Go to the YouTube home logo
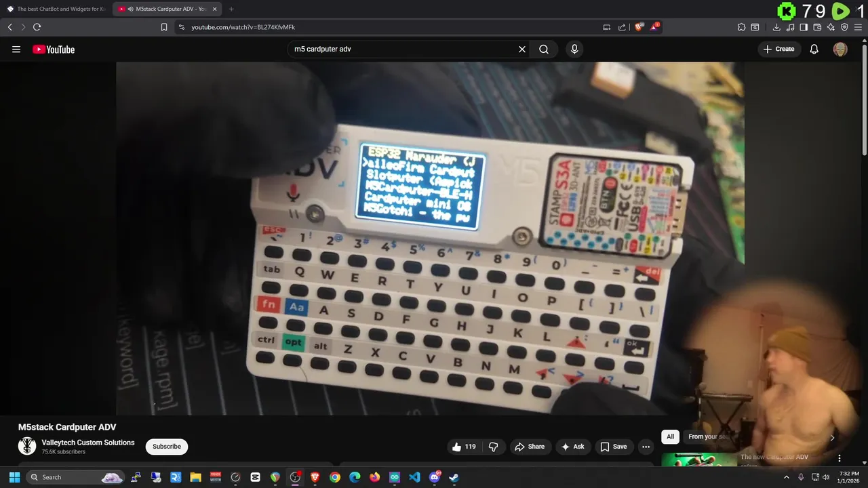 [x=54, y=49]
